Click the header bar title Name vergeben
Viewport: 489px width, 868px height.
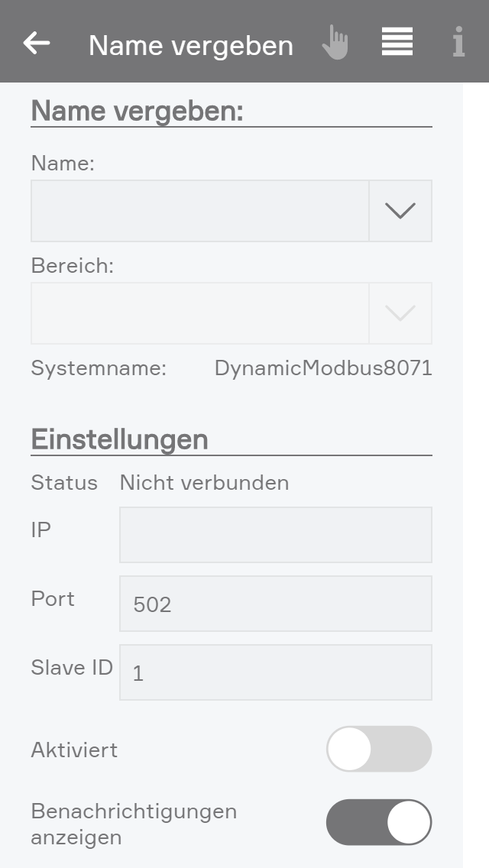click(191, 45)
